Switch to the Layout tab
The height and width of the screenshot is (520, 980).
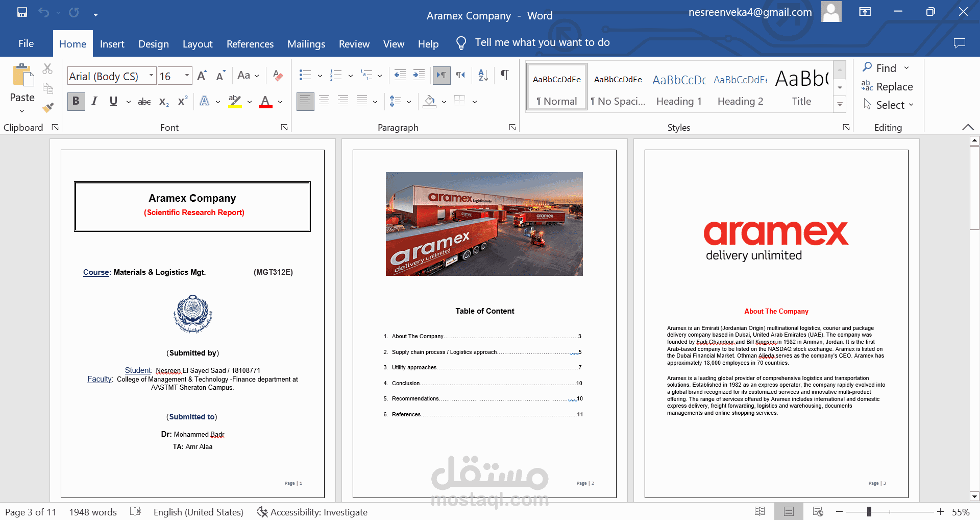(x=198, y=44)
